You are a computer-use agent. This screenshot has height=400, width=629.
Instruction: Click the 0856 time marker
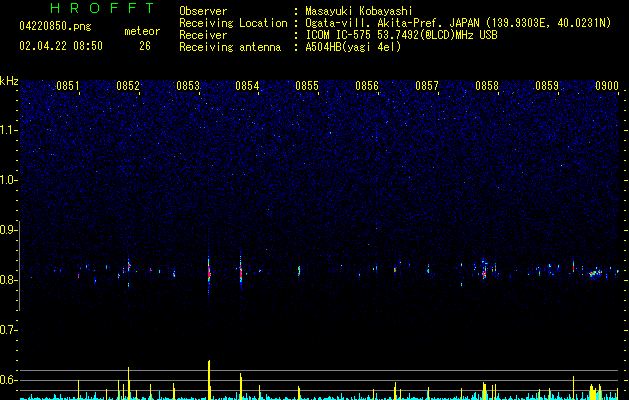pos(367,85)
